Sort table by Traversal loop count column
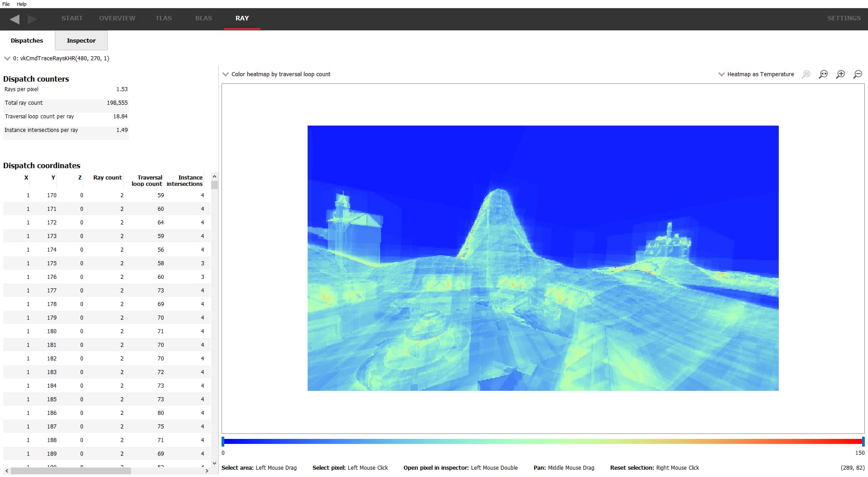 click(147, 180)
